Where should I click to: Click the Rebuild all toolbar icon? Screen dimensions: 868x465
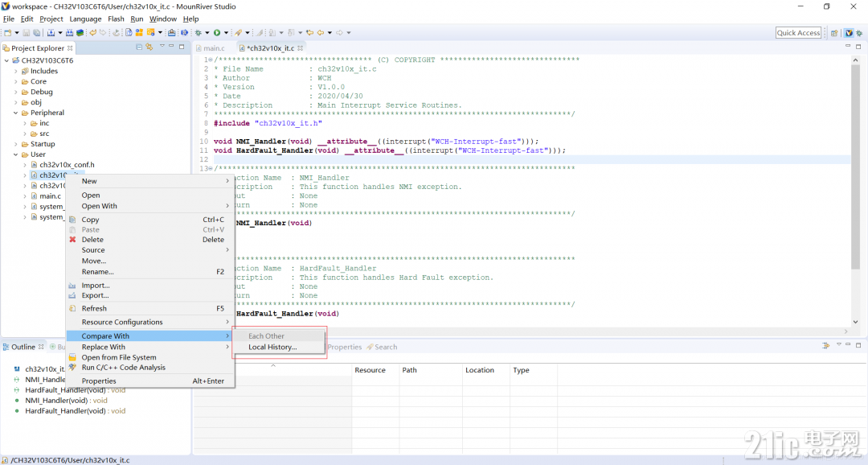coord(69,33)
